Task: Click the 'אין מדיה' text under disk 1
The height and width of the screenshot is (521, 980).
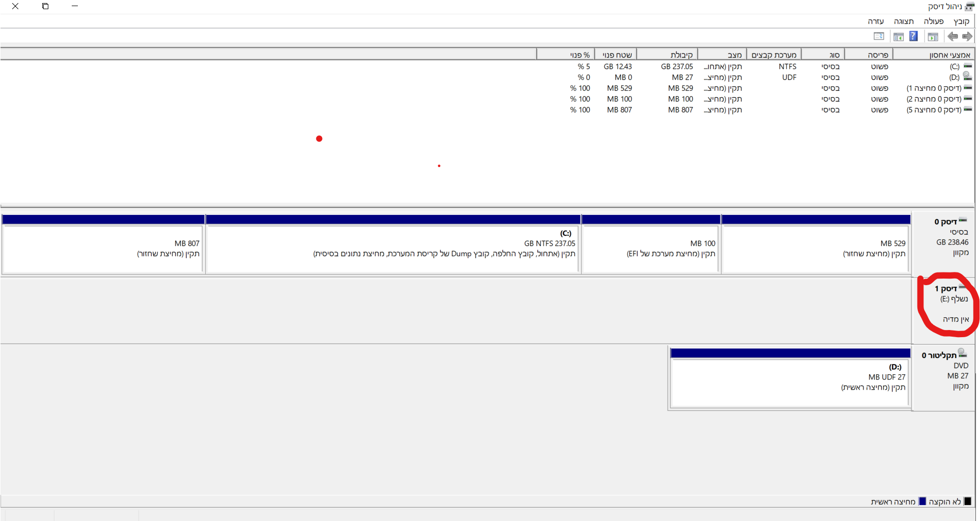Action: click(x=956, y=319)
